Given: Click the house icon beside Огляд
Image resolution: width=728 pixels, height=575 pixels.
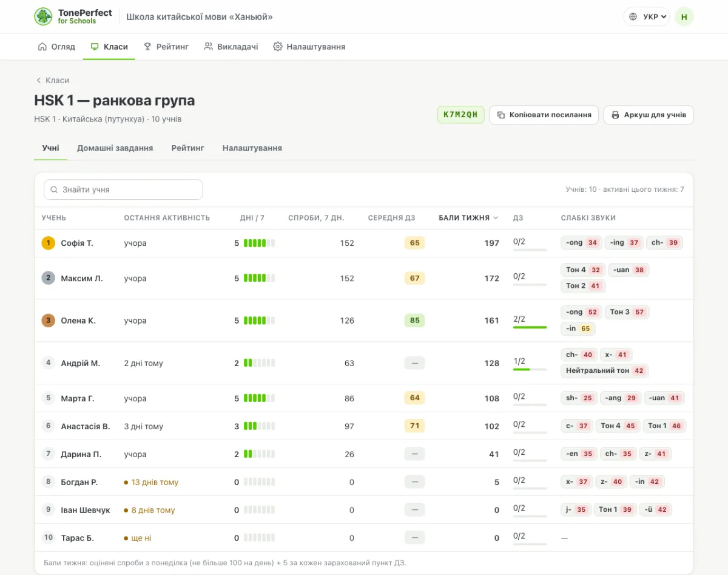Looking at the screenshot, I should [x=42, y=47].
